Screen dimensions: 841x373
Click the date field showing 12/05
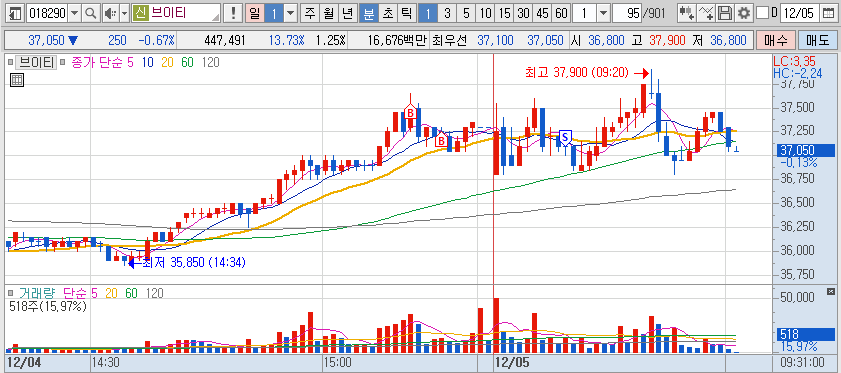800,13
